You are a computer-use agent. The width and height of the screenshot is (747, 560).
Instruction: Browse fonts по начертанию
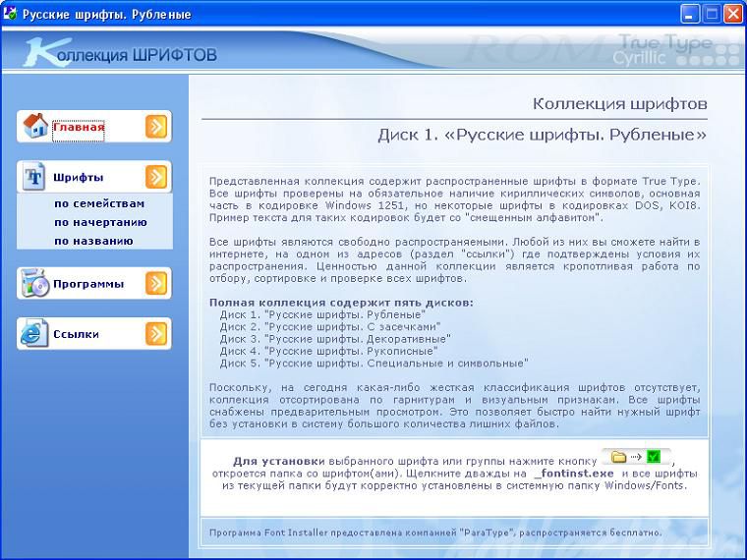(x=100, y=222)
